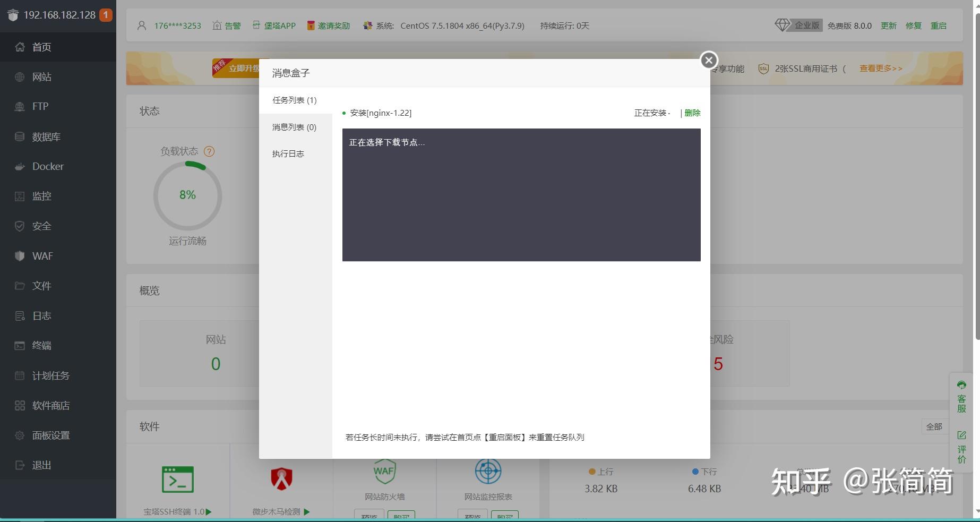
Task: Click 删除 to remove the nginx-1.22 task
Action: [x=692, y=113]
